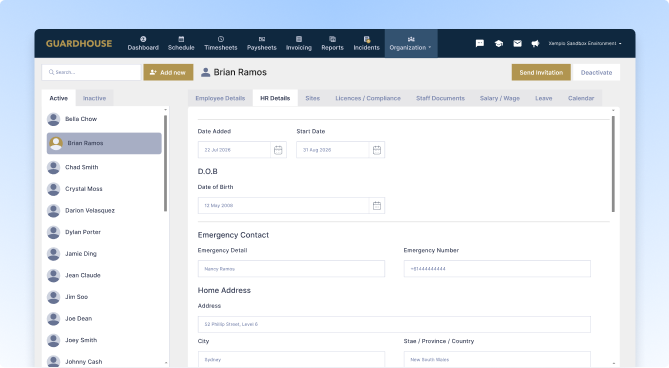Open the Employee Details tab
The height and width of the screenshot is (368, 669).
(x=220, y=98)
